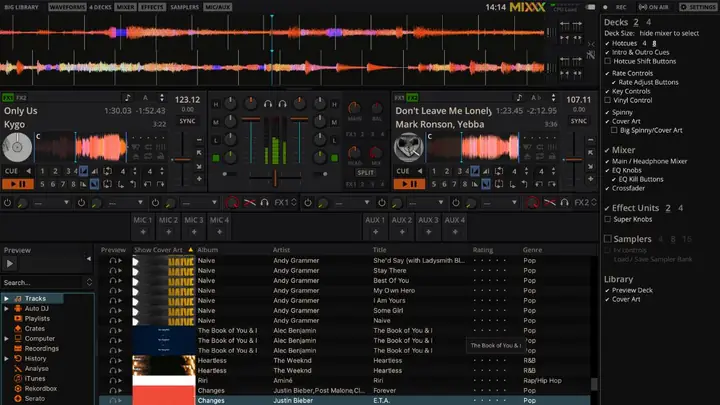Viewport: 720px width, 405px height.
Task: Click CUE on left deck
Action: (11, 171)
